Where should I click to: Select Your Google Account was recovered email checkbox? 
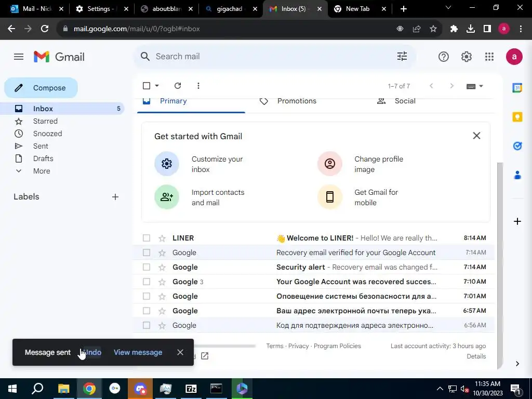(x=146, y=282)
